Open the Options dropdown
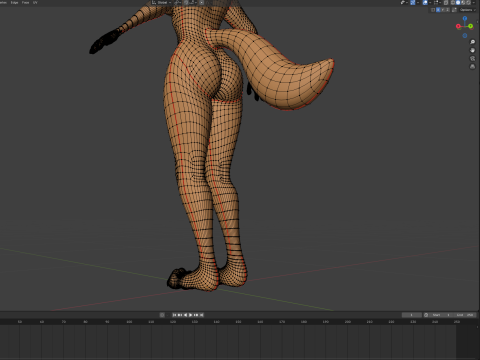Image resolution: width=480 pixels, height=360 pixels. (x=468, y=10)
